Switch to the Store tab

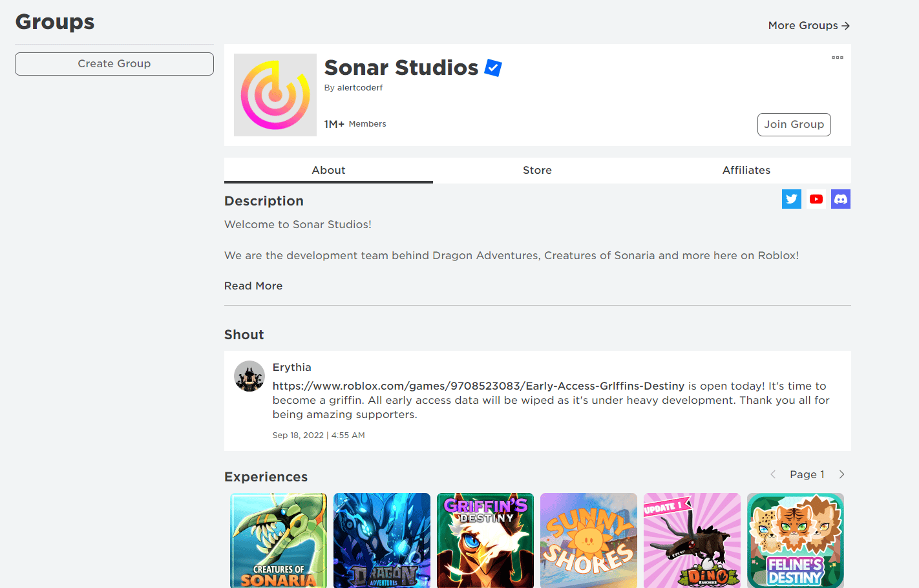pyautogui.click(x=537, y=171)
